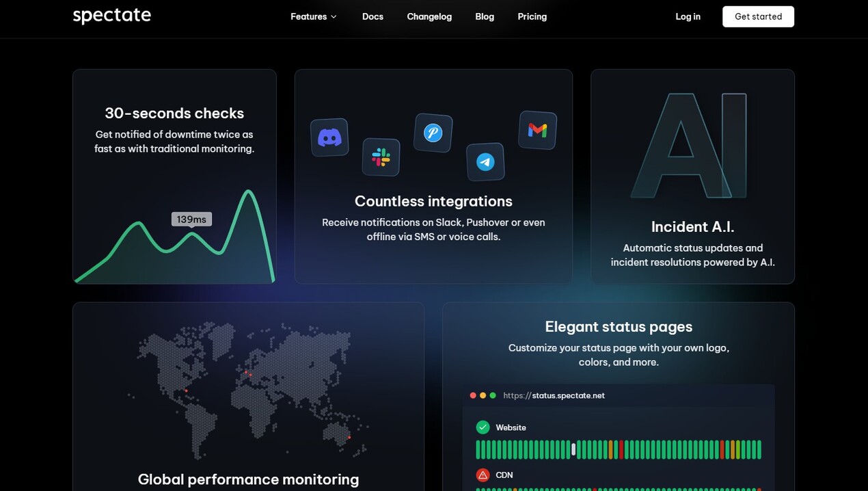Open the Blog link
Screen dimensions: 868x491
(485, 16)
